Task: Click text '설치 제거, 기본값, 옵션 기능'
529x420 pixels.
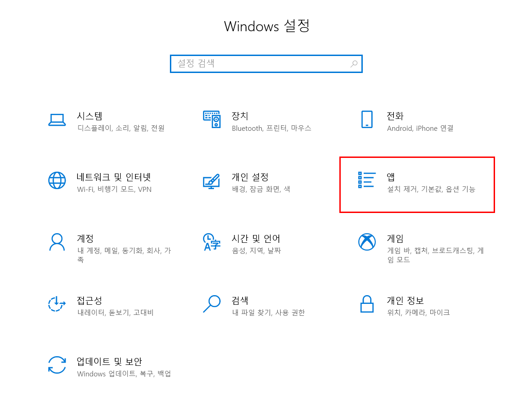Action: pos(431,189)
